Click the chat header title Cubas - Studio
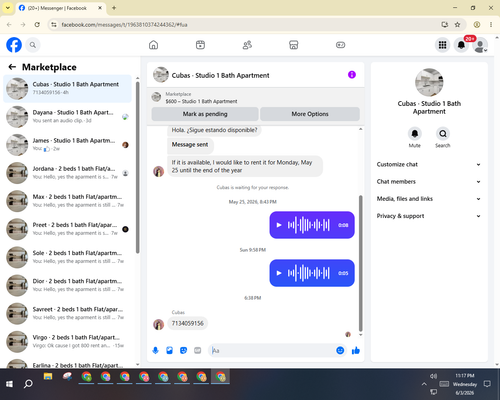 (x=220, y=75)
